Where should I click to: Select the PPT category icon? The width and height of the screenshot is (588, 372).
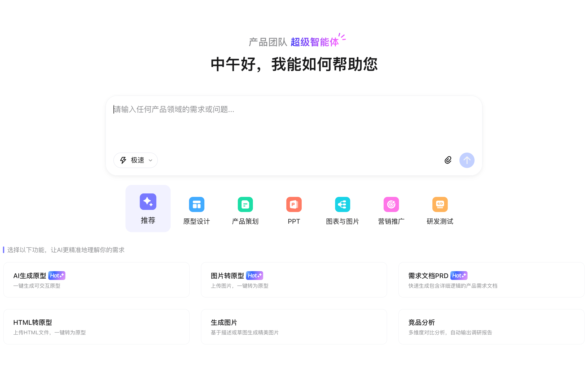294,204
